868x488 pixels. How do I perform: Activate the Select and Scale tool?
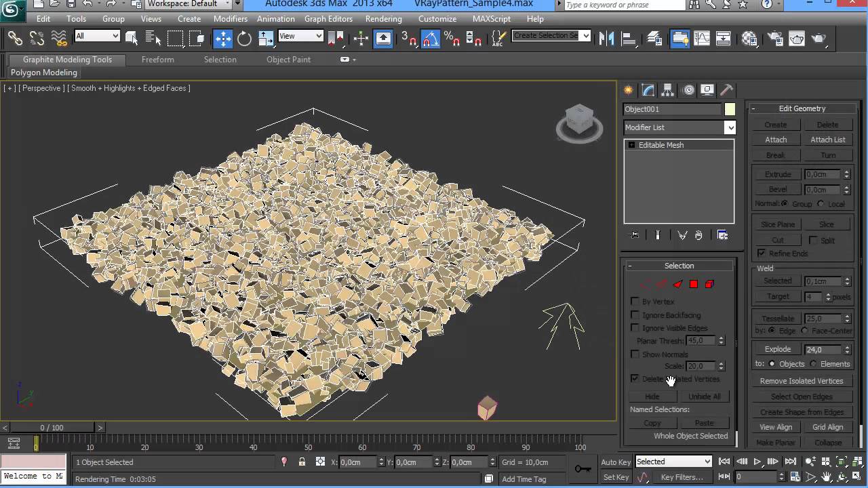point(266,38)
